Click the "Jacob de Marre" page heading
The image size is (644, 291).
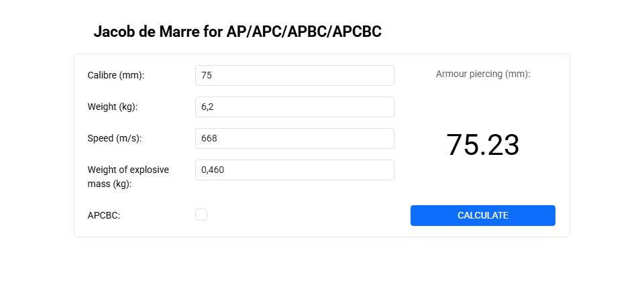coord(237,32)
